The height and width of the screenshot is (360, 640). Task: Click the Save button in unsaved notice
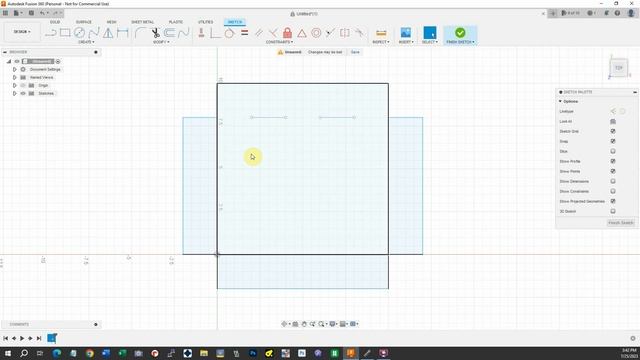coord(355,52)
